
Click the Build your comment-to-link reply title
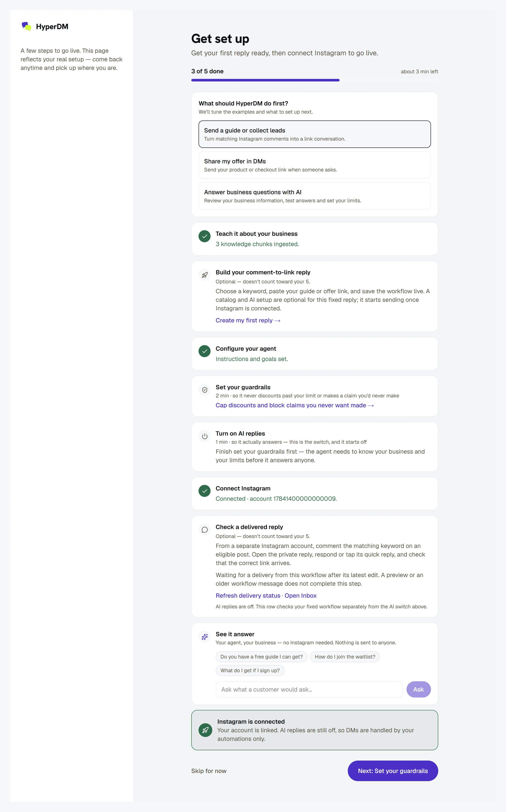(263, 272)
